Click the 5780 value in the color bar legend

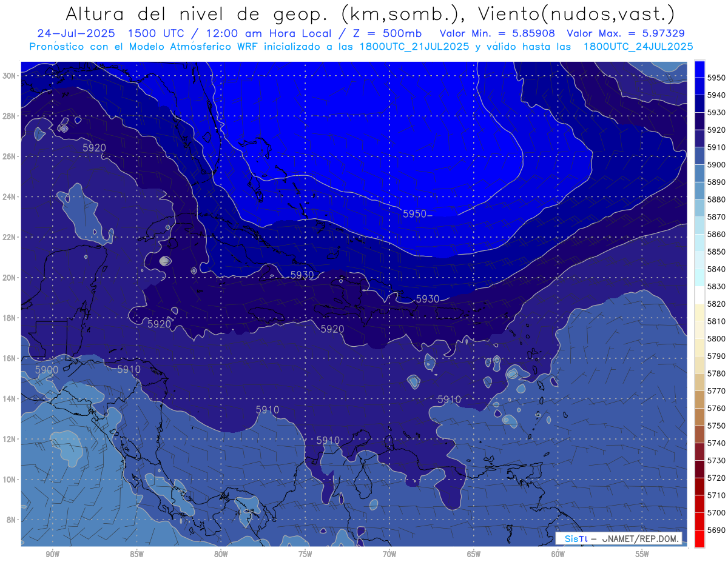point(716,373)
